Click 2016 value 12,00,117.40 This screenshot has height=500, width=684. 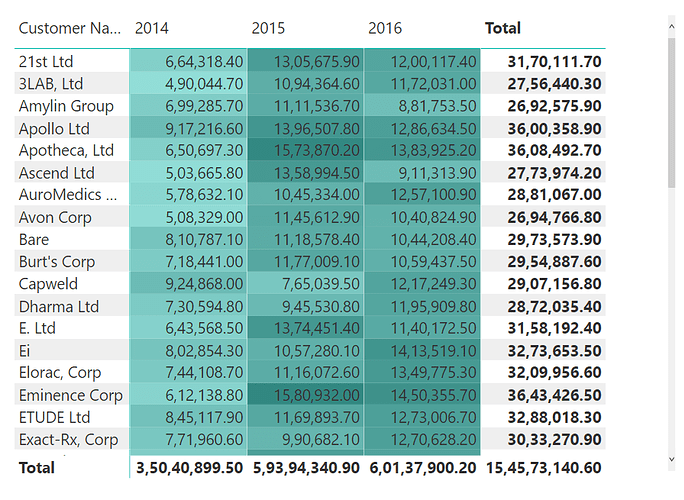coord(433,62)
